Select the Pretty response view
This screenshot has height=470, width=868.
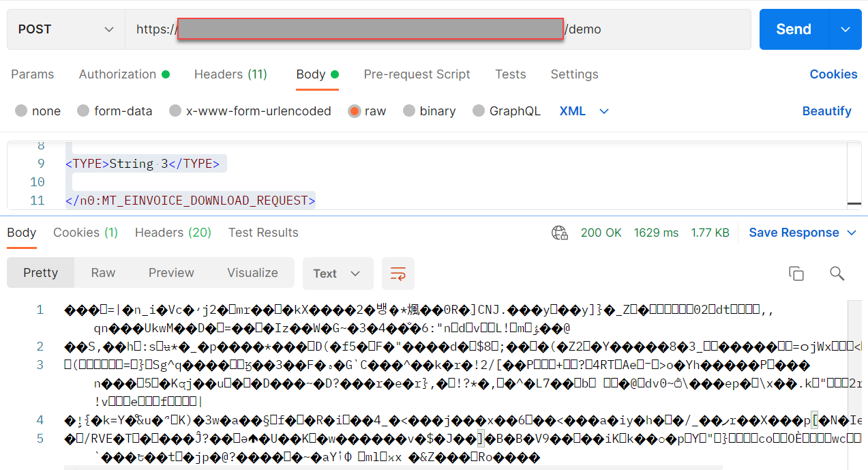pos(41,273)
